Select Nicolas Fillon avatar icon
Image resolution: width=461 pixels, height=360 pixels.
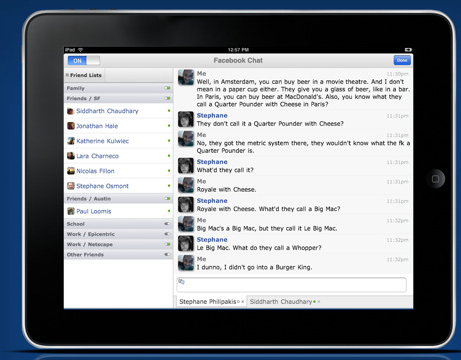[x=71, y=171]
